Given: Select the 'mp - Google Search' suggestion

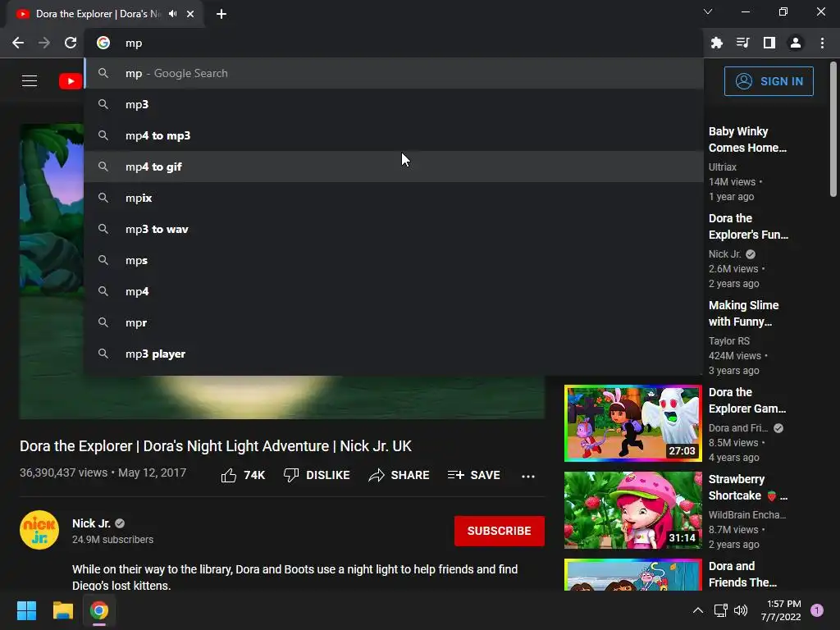Looking at the screenshot, I should coord(394,73).
